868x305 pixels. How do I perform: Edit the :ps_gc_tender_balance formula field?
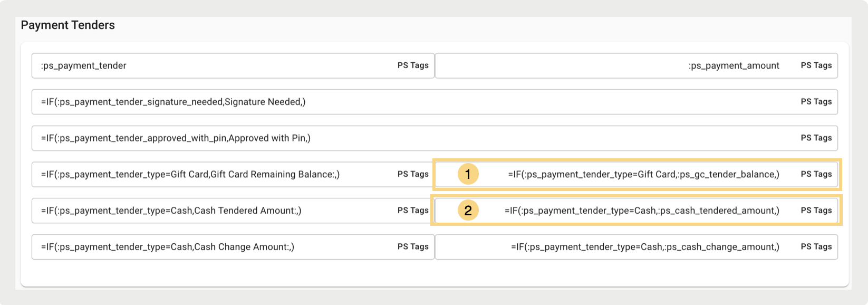[x=636, y=174]
